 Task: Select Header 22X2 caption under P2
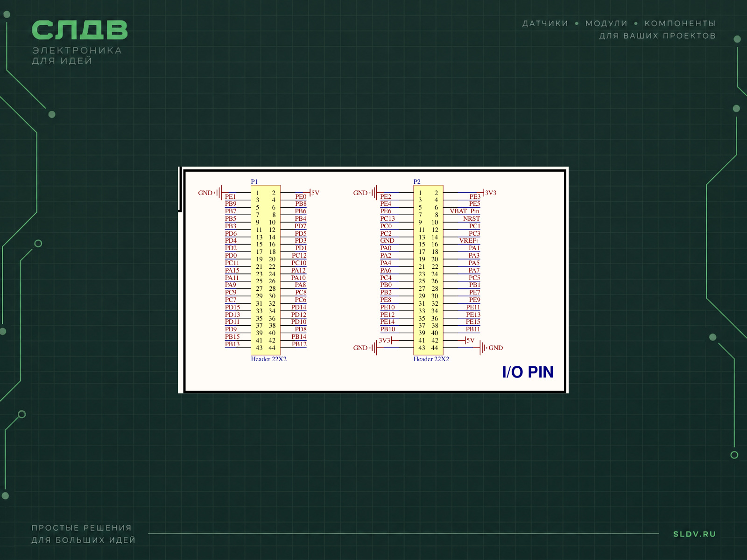coord(431,359)
